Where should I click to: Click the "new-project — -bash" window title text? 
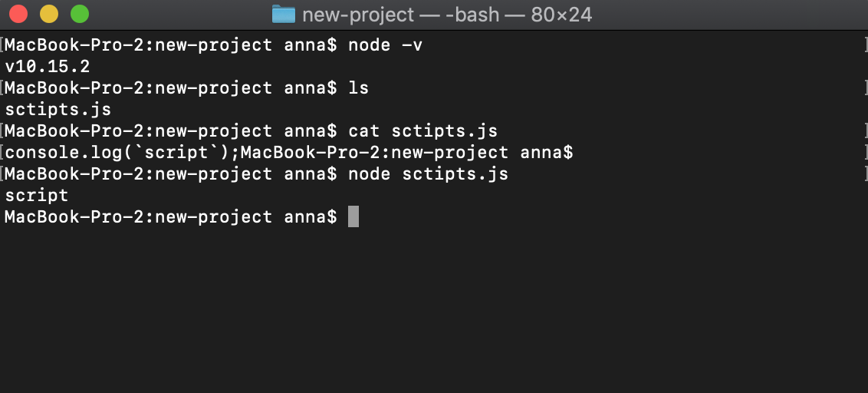401,15
